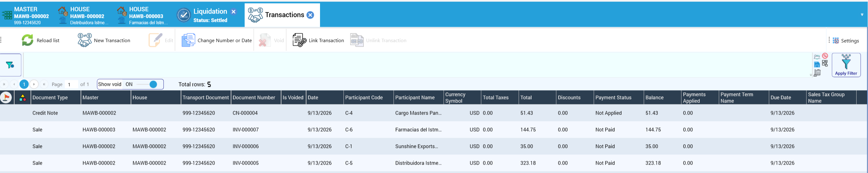Sort by Payment Status column
The width and height of the screenshot is (868, 173).
pos(619,97)
